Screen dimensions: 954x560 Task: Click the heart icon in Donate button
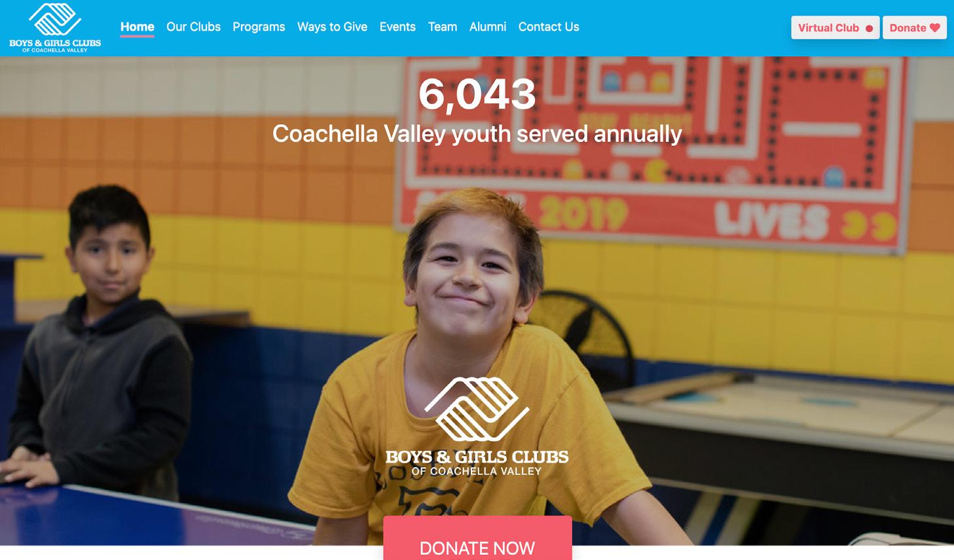point(934,27)
